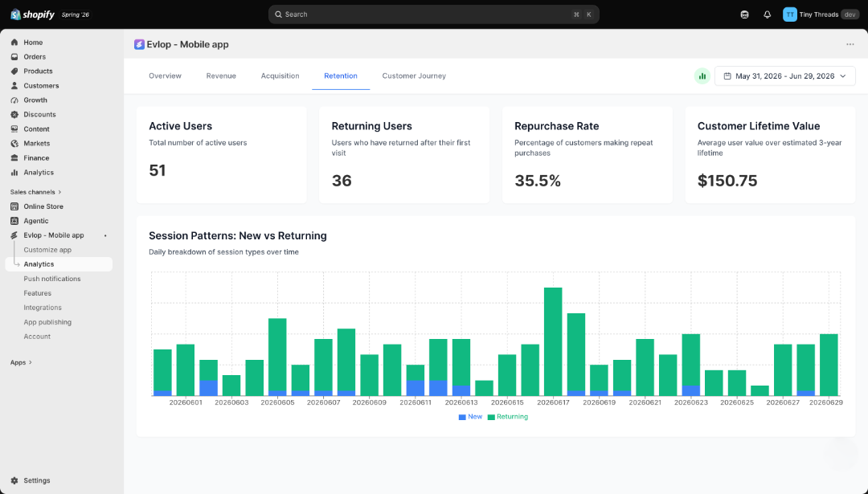Image resolution: width=868 pixels, height=494 pixels.
Task: Switch to the Overview tab
Action: pos(165,76)
